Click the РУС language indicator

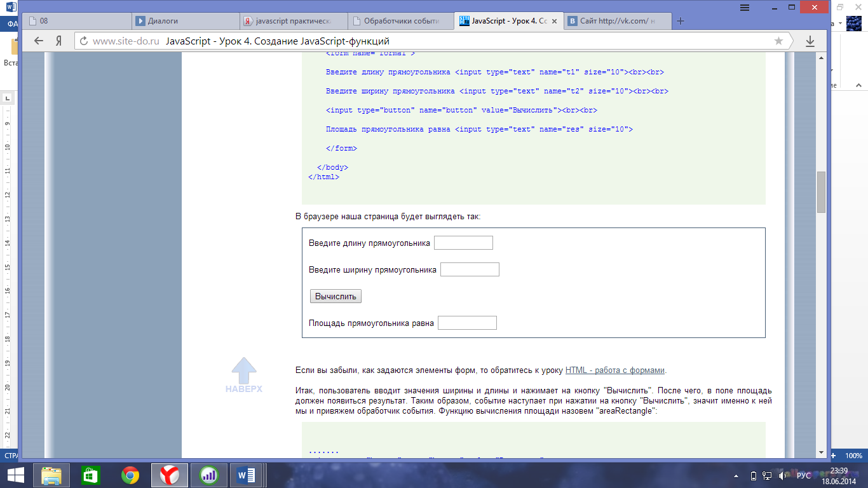[804, 475]
